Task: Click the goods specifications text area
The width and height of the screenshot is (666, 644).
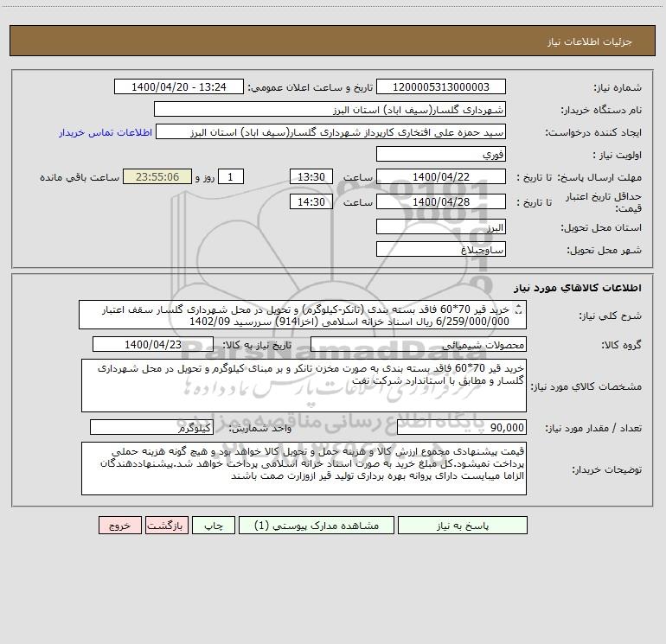Action: [x=304, y=386]
